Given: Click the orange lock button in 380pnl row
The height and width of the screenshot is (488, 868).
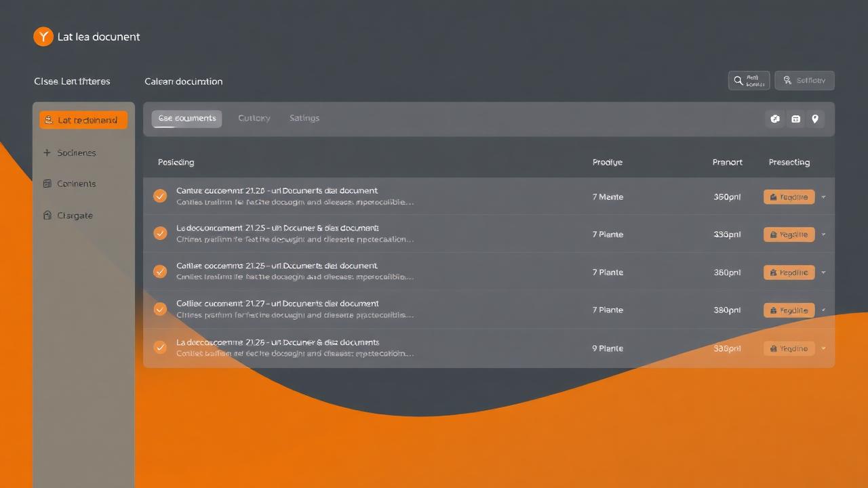Looking at the screenshot, I should coord(789,310).
